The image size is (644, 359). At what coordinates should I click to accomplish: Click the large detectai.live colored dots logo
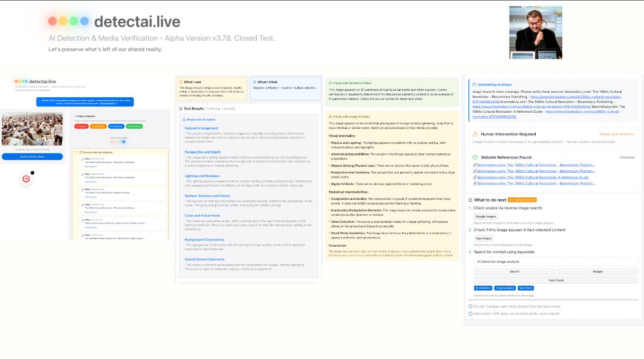pos(68,21)
